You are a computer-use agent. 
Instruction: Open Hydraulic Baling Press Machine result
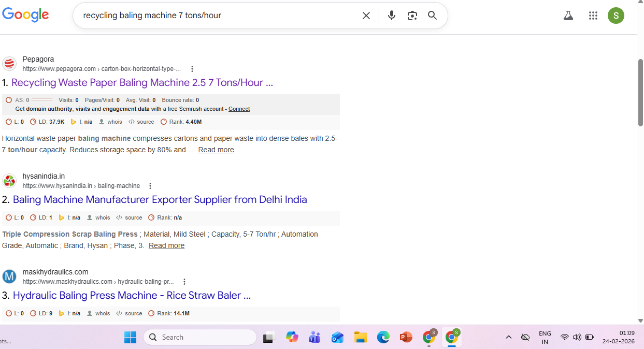pos(132,295)
